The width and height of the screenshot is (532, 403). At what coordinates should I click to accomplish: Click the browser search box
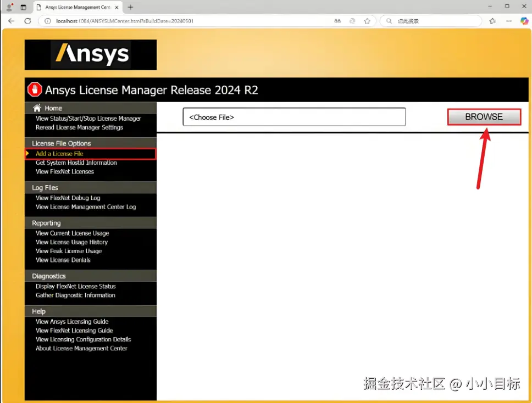coord(430,21)
